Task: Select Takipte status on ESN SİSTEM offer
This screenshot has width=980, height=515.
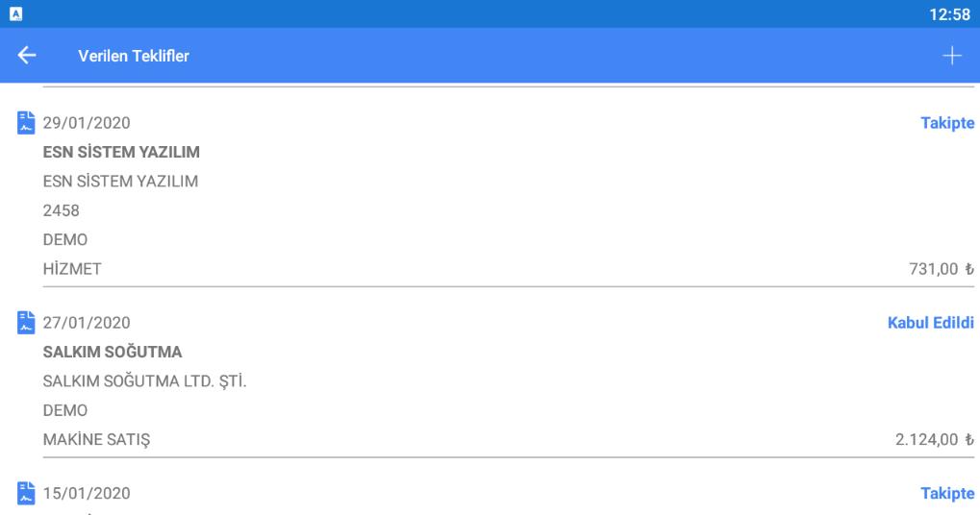Action: 947,123
